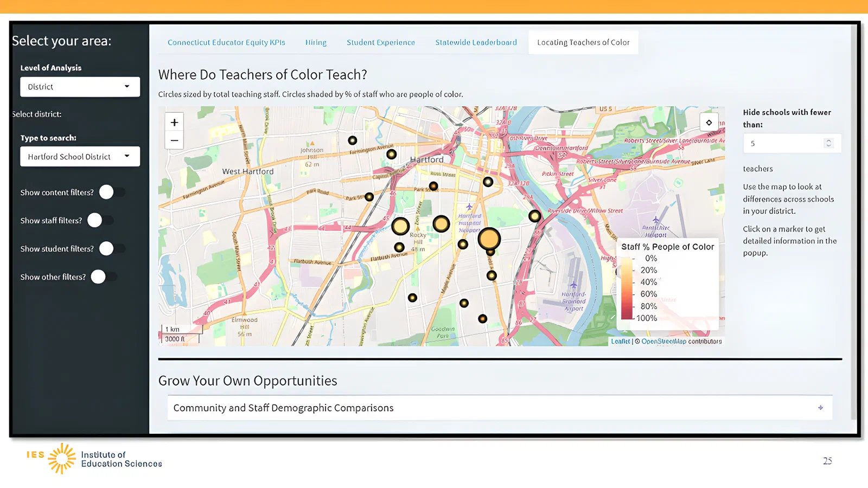Viewport: 868px width, 488px height.
Task: Click the Staff % People of Color gradient
Action: click(x=627, y=288)
